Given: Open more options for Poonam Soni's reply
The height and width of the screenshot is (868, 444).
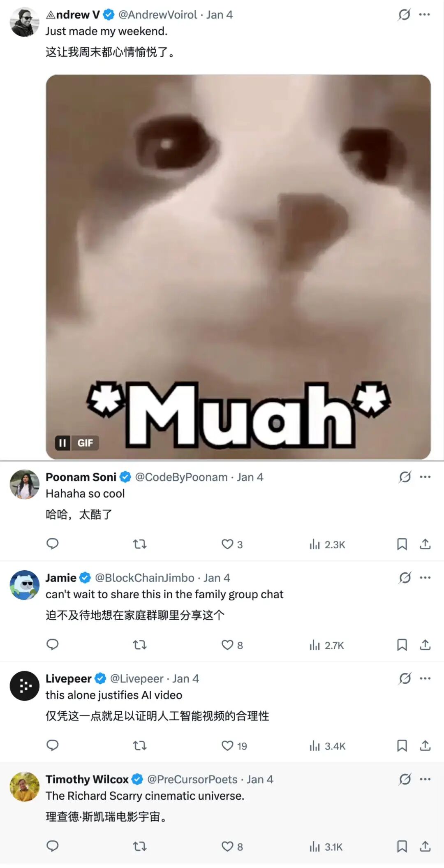Looking at the screenshot, I should tap(425, 477).
